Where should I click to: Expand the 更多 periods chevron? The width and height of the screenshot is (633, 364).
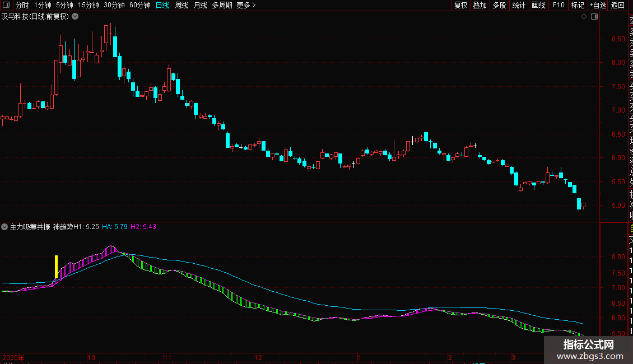coord(254,5)
